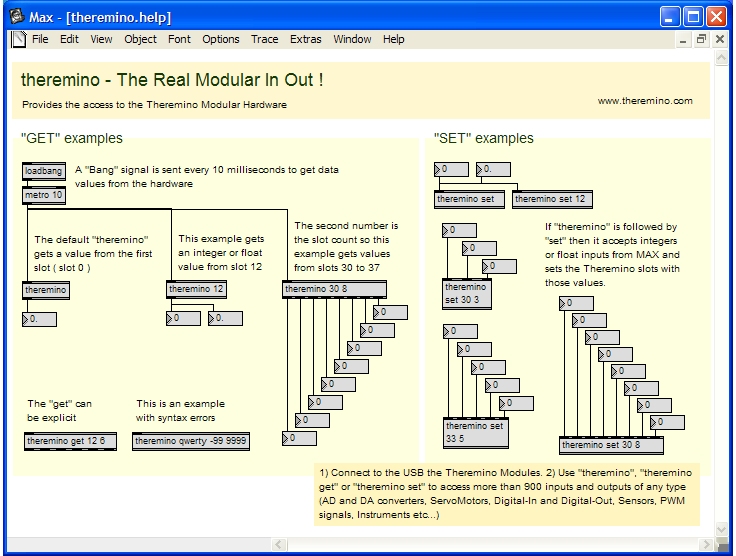Click the www.theremino.com link text
736x556 pixels.
point(645,100)
